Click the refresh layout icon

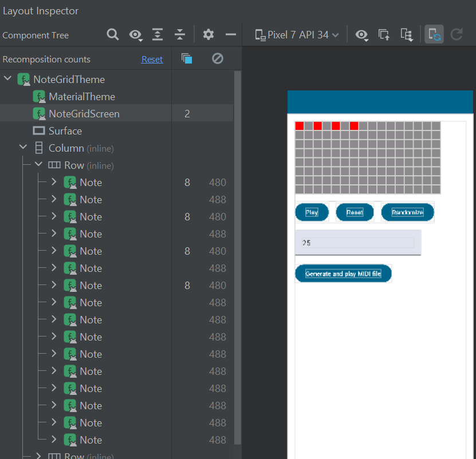[x=457, y=35]
